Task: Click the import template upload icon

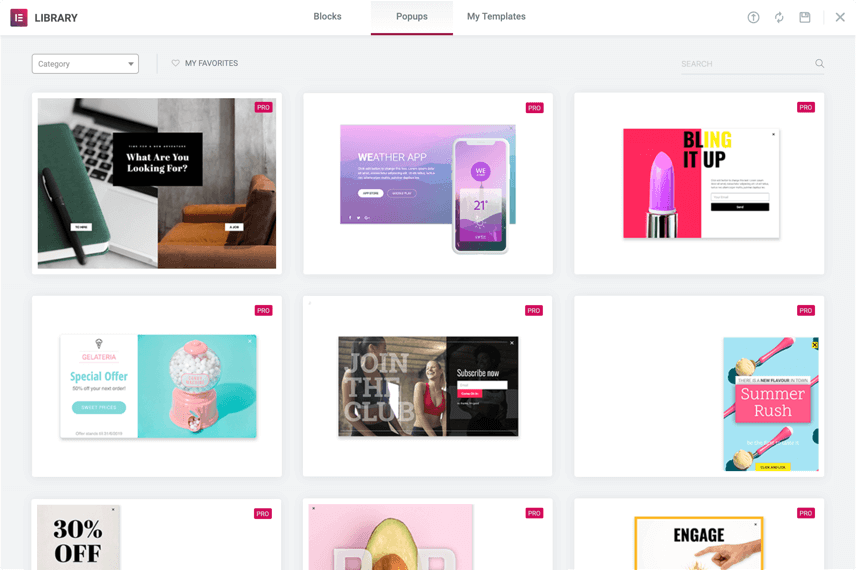Action: (x=753, y=17)
